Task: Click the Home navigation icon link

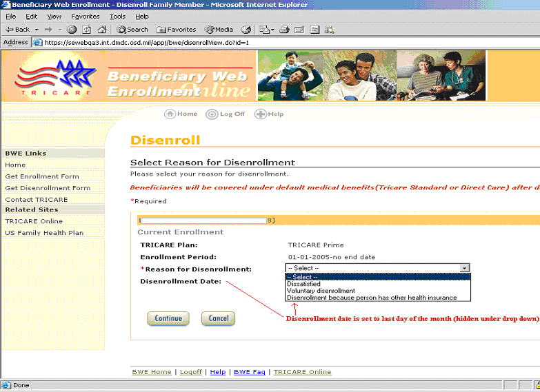Action: [x=181, y=114]
